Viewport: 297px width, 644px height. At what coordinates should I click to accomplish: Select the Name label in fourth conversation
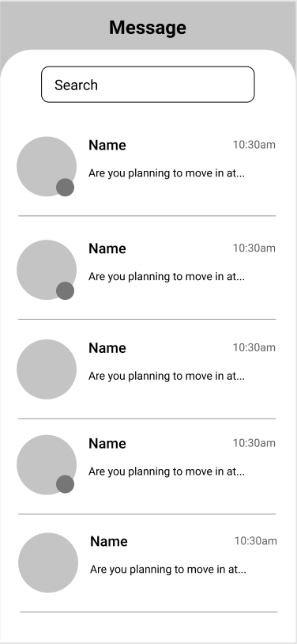pyautogui.click(x=107, y=444)
